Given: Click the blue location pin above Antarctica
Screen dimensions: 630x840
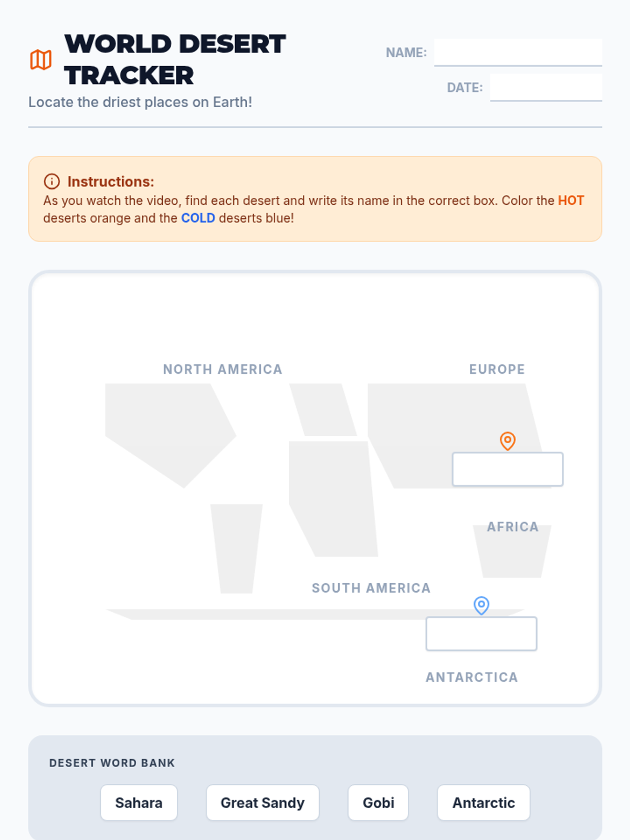Looking at the screenshot, I should (x=481, y=605).
